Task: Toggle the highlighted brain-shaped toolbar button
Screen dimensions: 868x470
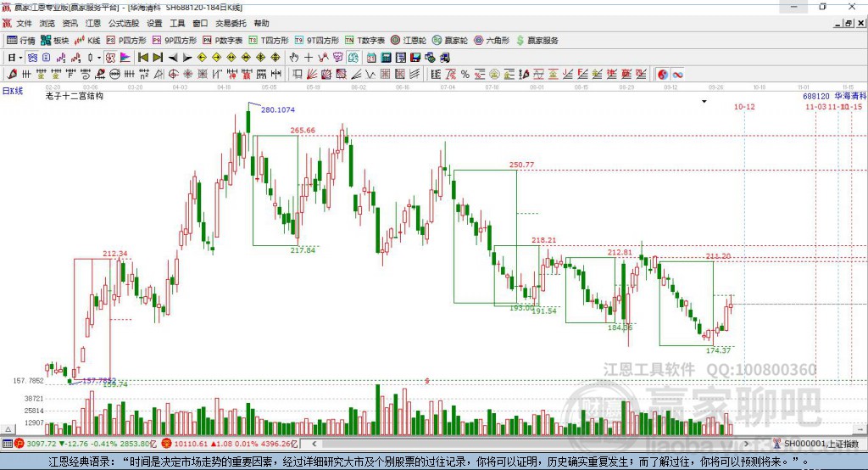Action: 353,57
